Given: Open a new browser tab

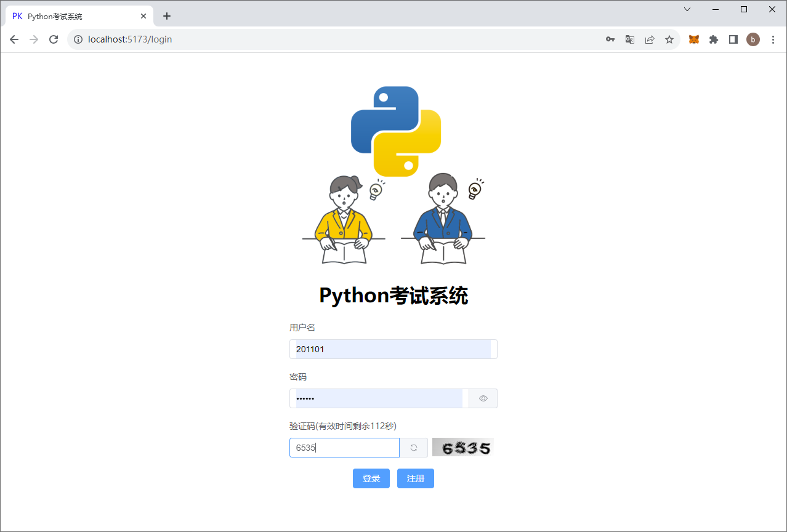Looking at the screenshot, I should [x=167, y=16].
